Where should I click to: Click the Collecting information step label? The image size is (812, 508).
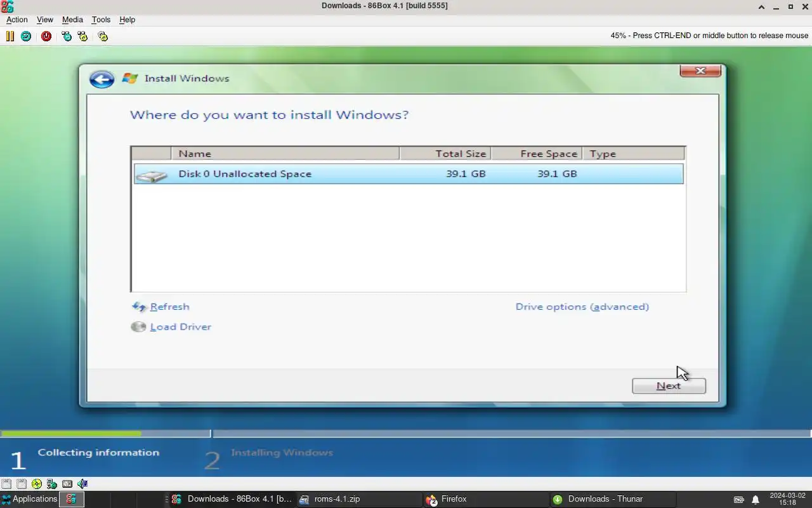point(98,453)
